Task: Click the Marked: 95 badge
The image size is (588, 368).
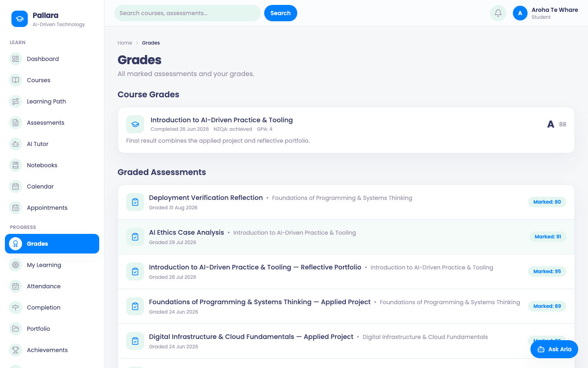Action: click(x=547, y=272)
